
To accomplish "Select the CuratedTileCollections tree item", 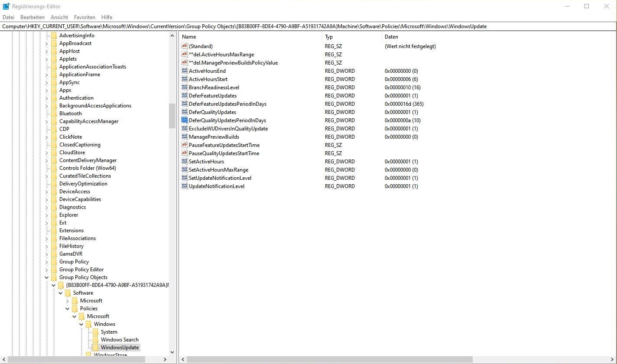I will (85, 176).
